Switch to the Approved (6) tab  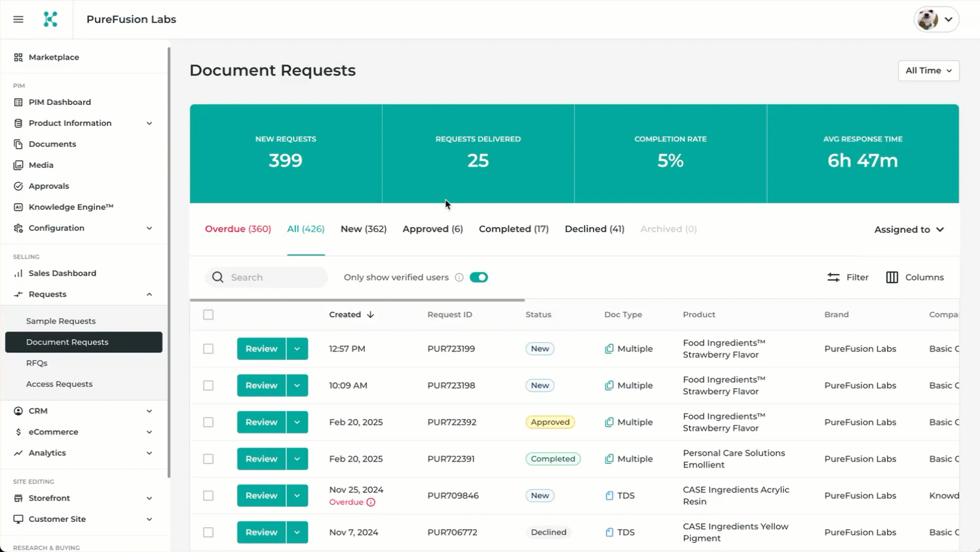[x=432, y=229]
